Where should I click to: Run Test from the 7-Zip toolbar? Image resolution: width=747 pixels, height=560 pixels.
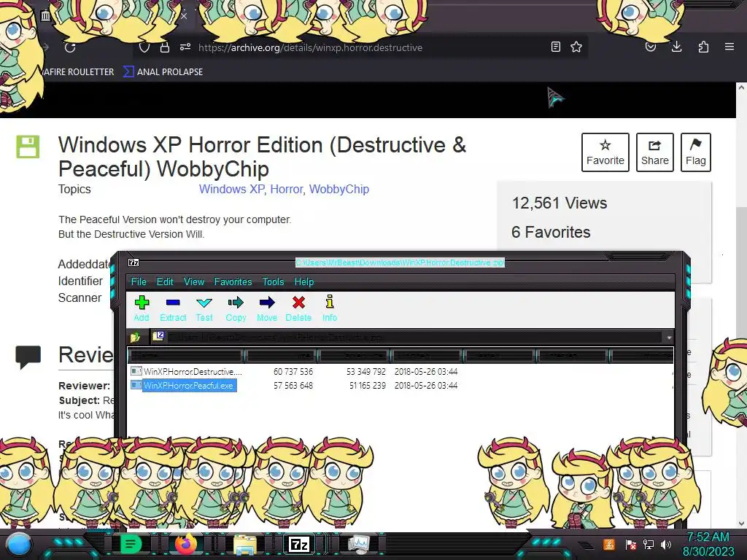coord(204,308)
